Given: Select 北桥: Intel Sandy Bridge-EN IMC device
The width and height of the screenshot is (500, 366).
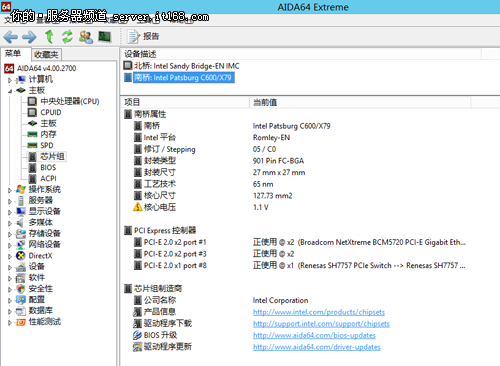Looking at the screenshot, I should pyautogui.click(x=182, y=66).
